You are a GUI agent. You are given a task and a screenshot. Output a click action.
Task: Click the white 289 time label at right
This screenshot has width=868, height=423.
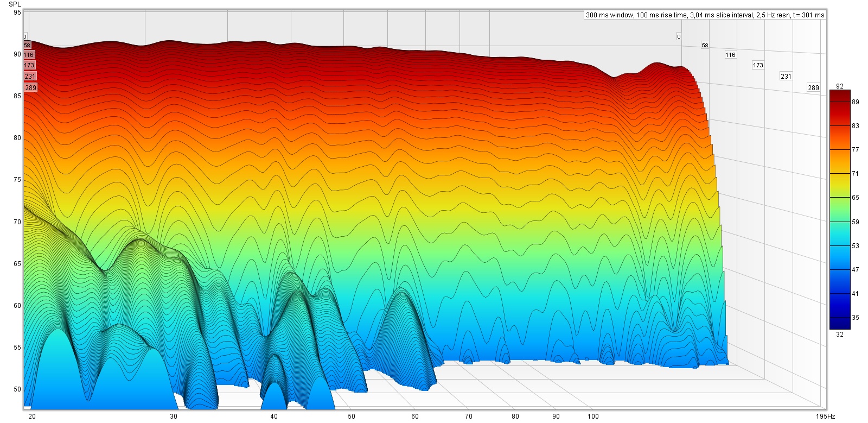tap(813, 87)
